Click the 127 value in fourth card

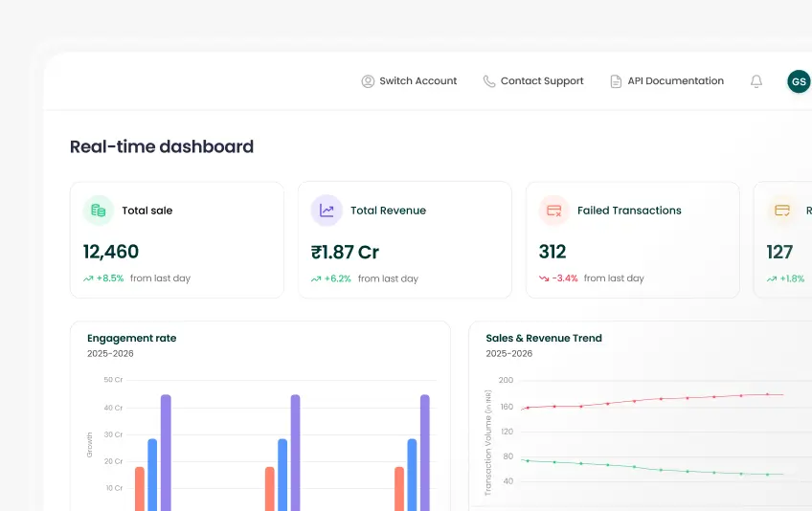pos(779,252)
